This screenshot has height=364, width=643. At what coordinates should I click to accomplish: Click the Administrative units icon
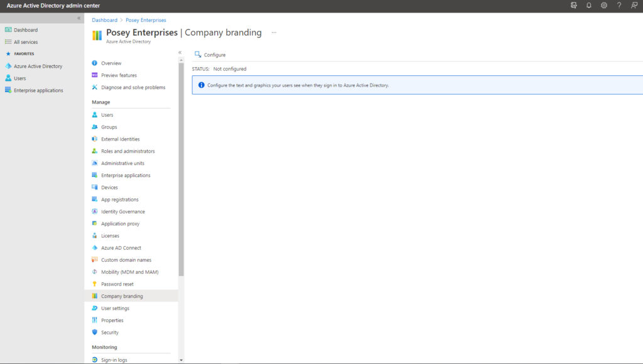95,163
